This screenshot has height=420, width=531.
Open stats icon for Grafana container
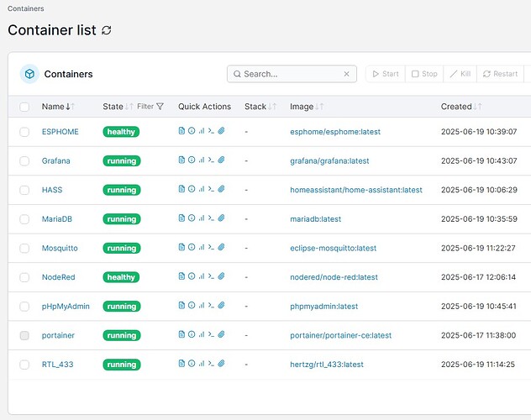click(x=202, y=160)
